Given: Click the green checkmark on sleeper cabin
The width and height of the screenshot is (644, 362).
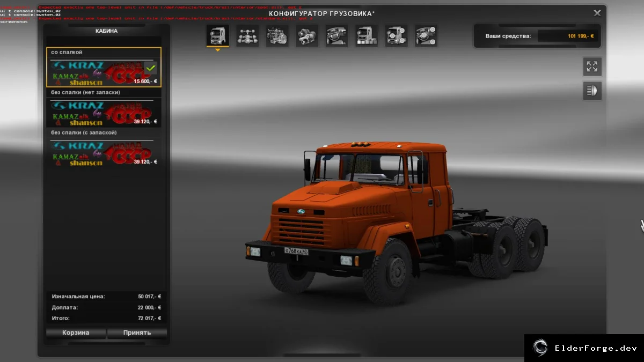Looking at the screenshot, I should (x=150, y=68).
